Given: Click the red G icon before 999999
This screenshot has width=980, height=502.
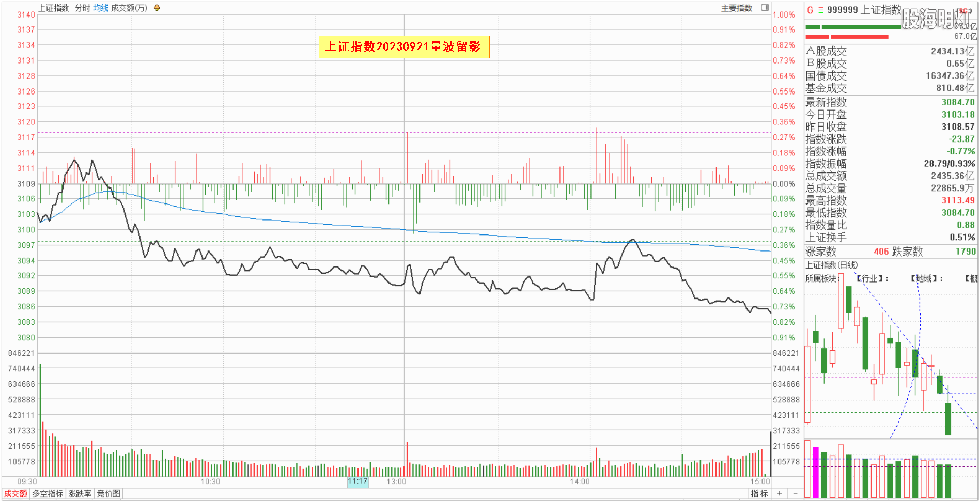Looking at the screenshot, I should 810,10.
